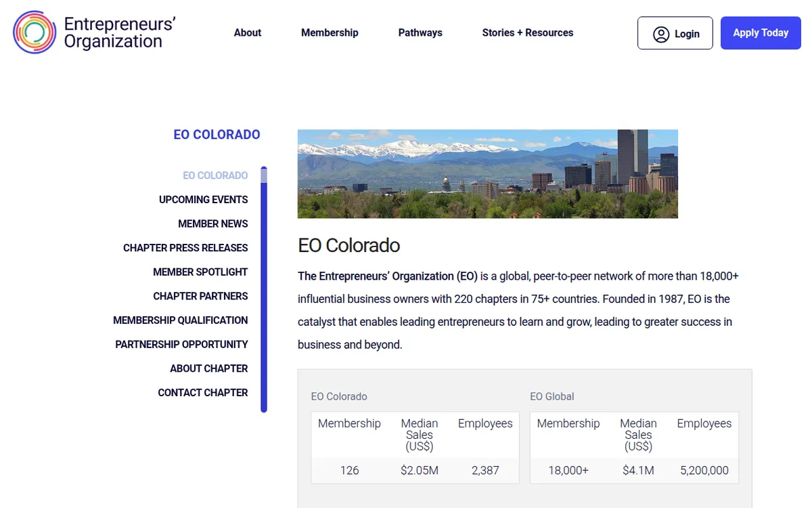Select the highlighted EO Colorado sidebar item
Screen dimensions: 812x508
215,175
